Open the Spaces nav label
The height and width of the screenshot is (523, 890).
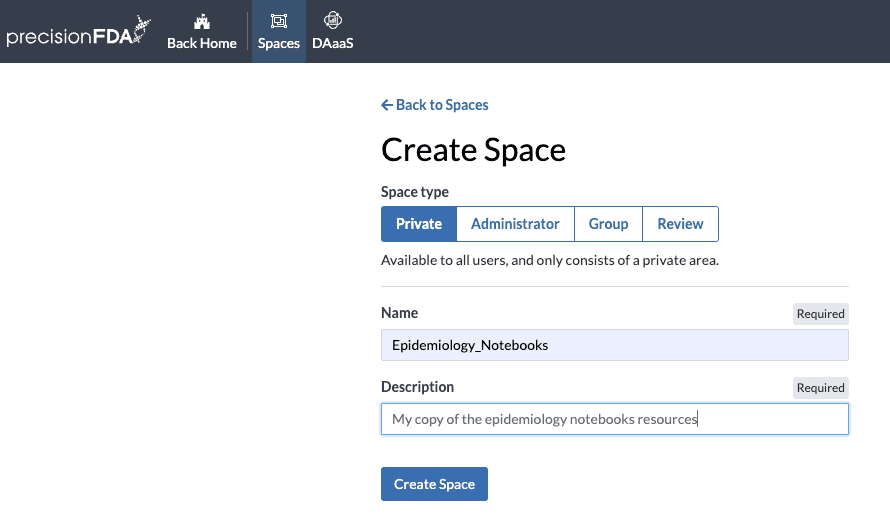pos(279,44)
